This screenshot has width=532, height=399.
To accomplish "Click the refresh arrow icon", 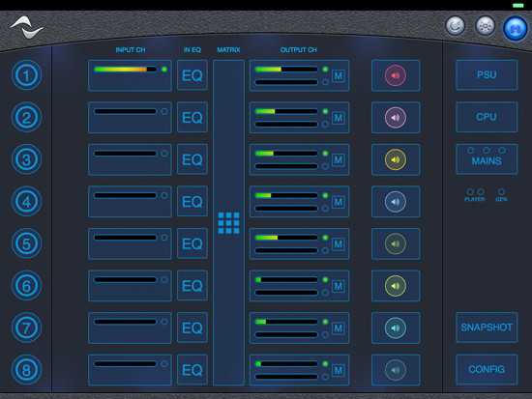I will point(455,26).
